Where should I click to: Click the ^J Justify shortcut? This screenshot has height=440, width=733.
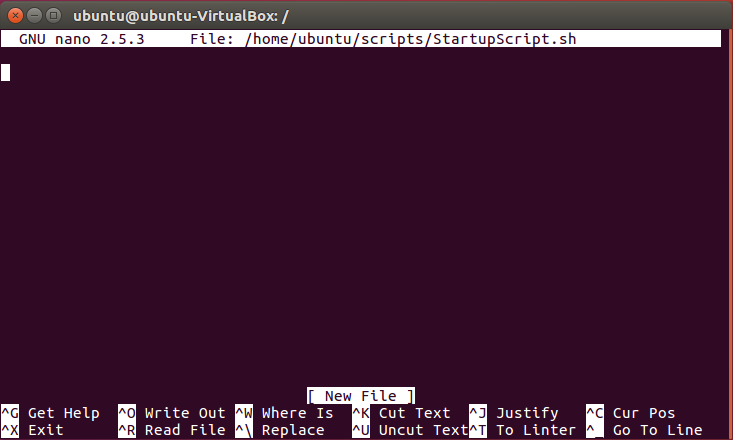(x=514, y=413)
